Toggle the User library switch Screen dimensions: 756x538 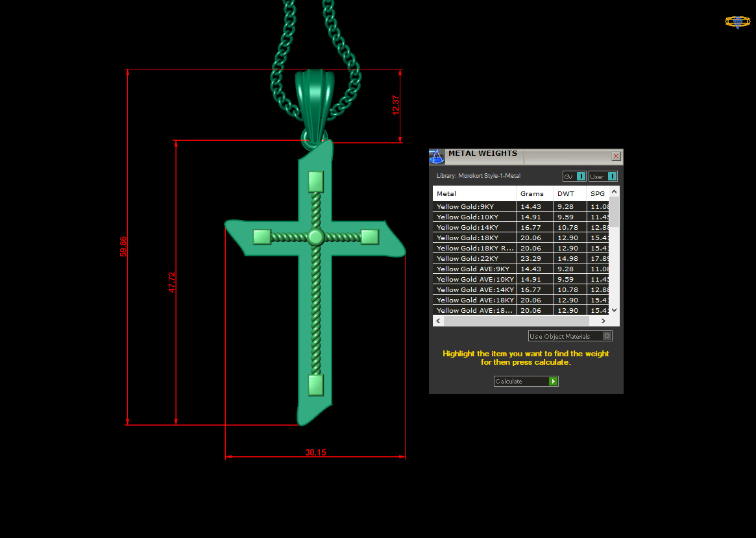coord(603,177)
